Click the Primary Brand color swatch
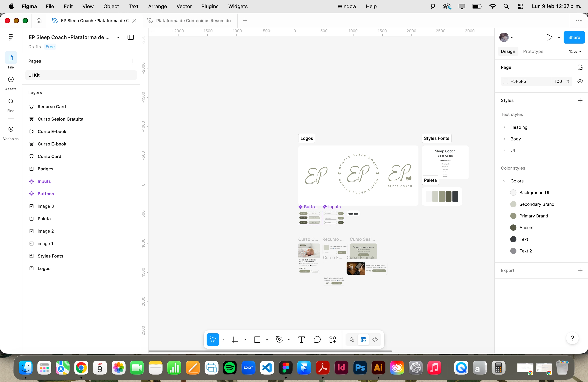The image size is (588, 382). click(513, 216)
